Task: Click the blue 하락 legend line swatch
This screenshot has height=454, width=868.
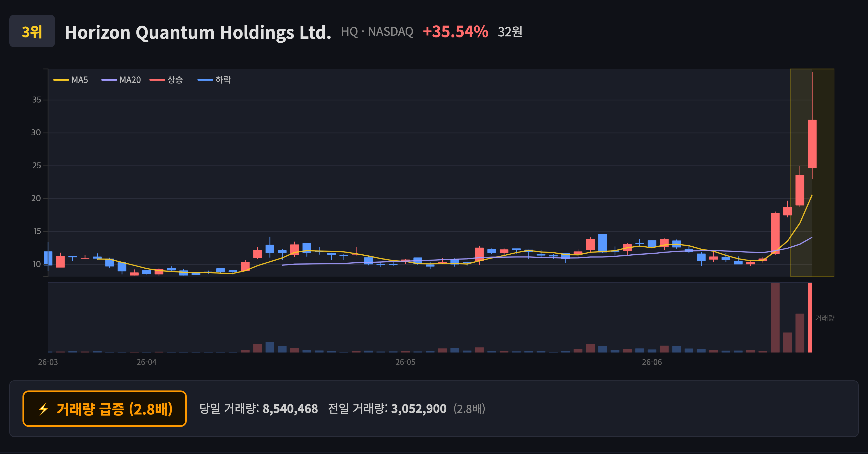Action: click(205, 80)
